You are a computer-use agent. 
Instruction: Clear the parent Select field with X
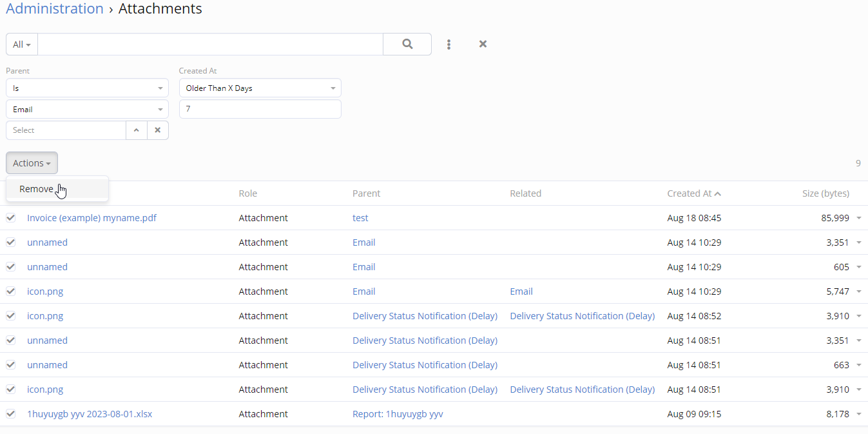158,130
